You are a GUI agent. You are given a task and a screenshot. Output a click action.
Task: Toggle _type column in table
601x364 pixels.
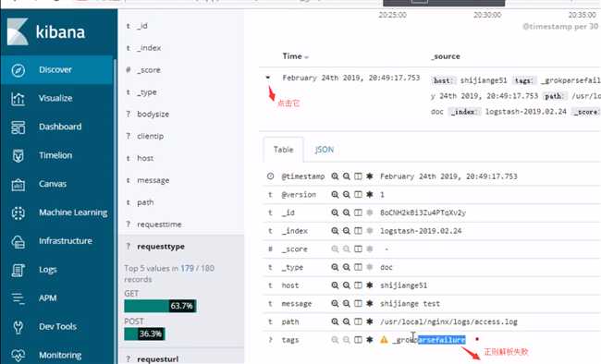coord(358,267)
